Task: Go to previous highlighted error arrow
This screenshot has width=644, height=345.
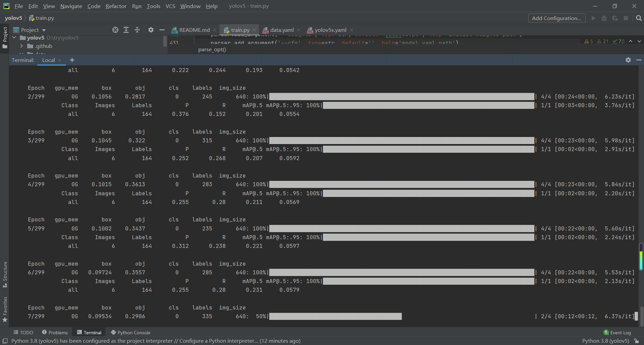Action: point(631,41)
